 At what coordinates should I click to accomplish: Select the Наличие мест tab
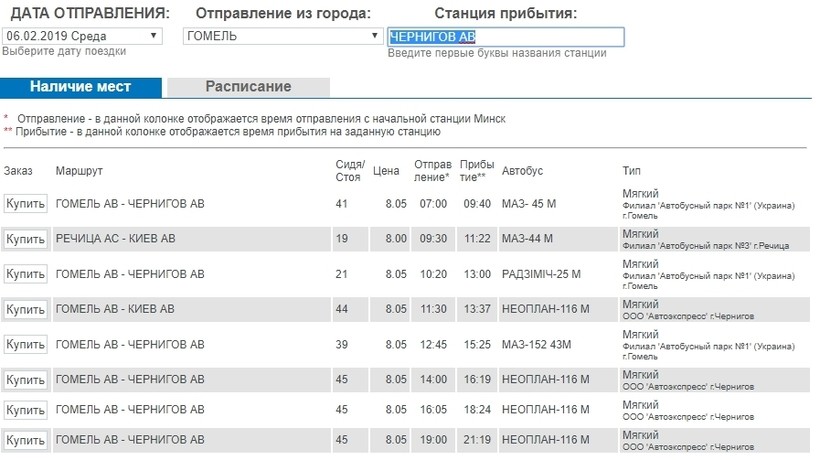tap(81, 87)
